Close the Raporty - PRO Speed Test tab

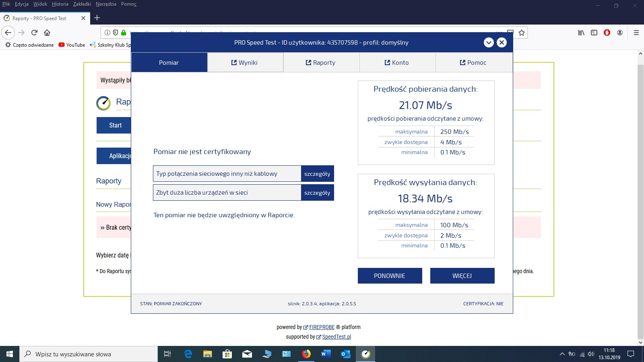pos(83,18)
